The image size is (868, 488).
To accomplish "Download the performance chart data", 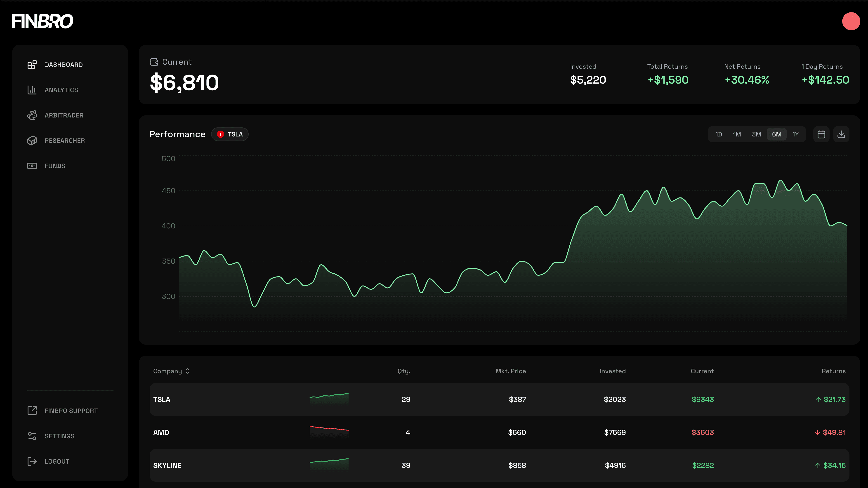I will coord(841,134).
